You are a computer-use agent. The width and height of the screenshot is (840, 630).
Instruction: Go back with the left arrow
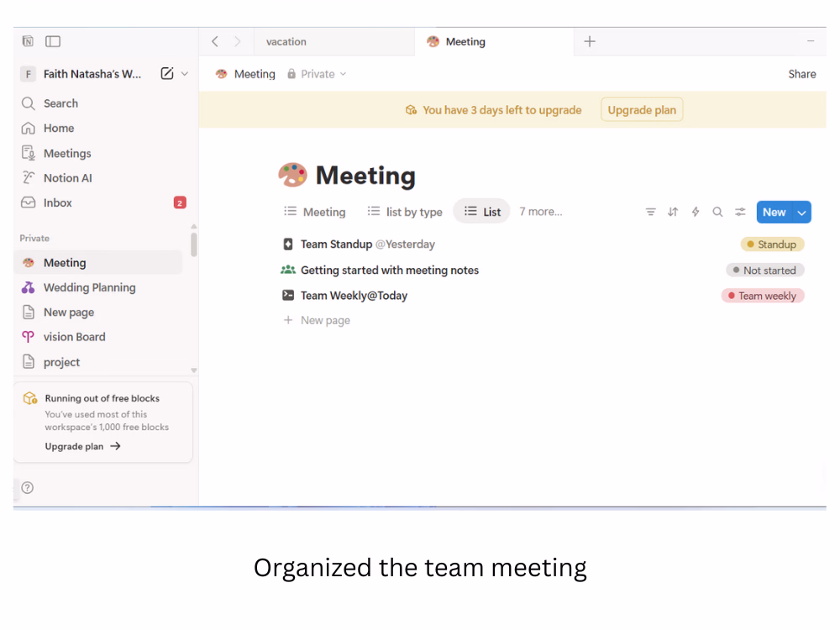click(215, 41)
